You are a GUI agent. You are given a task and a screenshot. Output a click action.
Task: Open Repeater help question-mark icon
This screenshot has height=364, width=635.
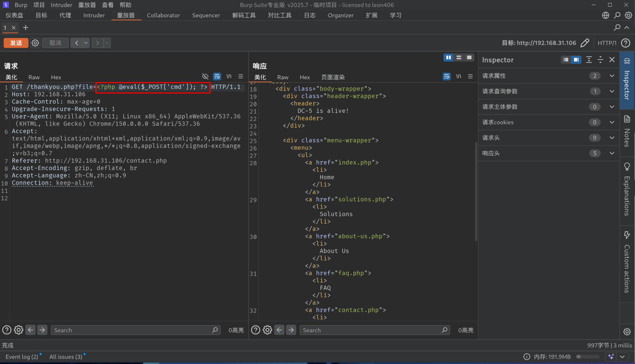click(625, 43)
